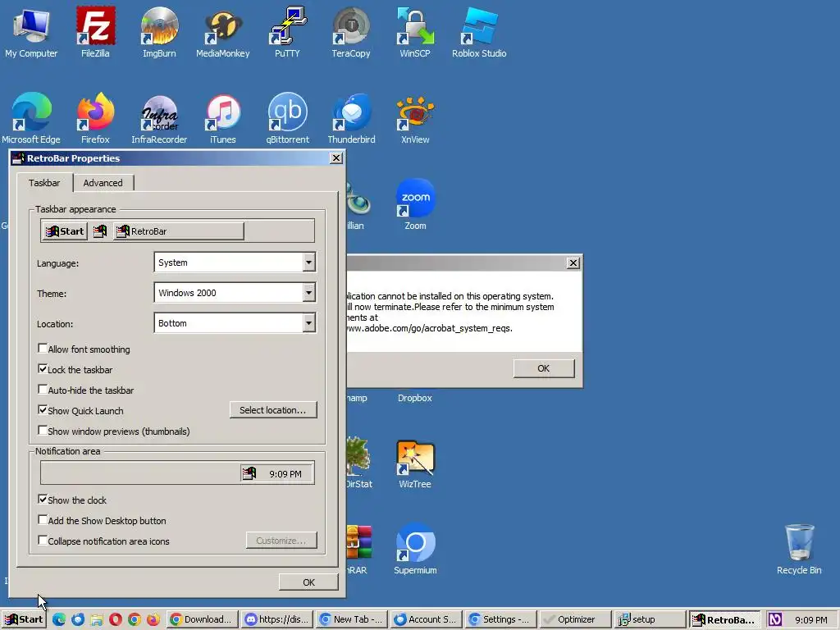Launch Supermium from the desktop
This screenshot has width=840, height=630.
[415, 549]
